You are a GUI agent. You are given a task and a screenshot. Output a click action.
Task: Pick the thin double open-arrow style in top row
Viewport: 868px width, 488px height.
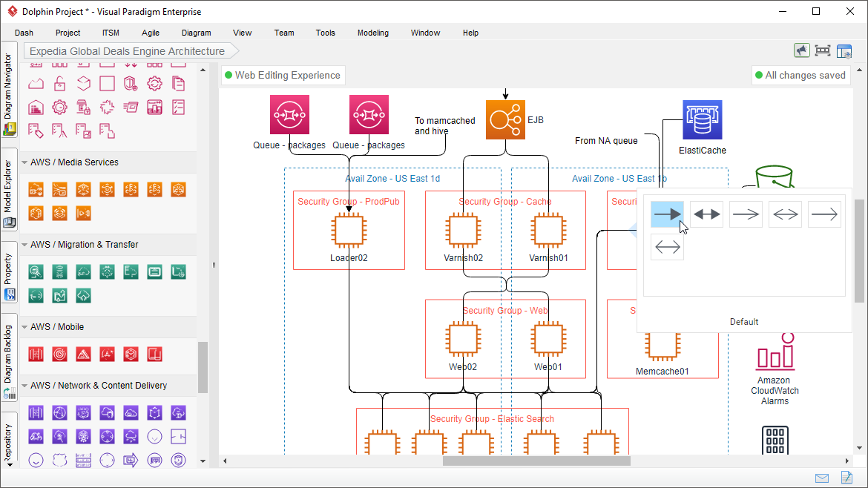click(x=786, y=214)
